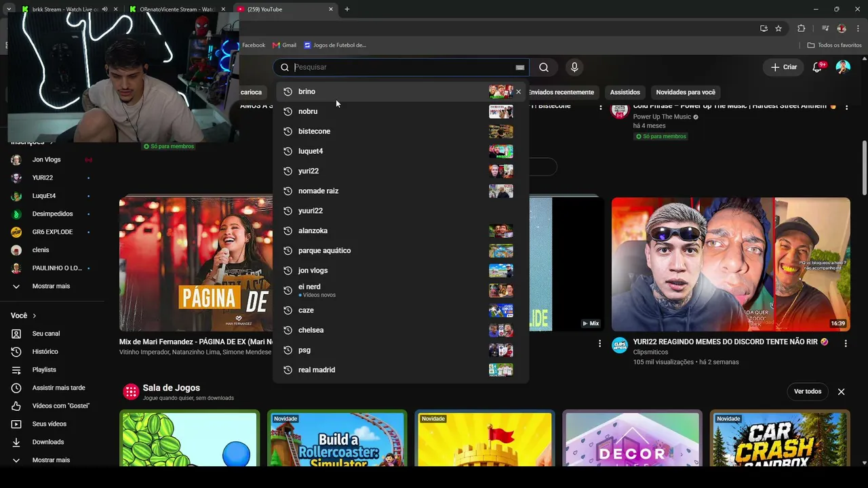
Task: Open GR6 EXPLODE subscription in sidebar
Action: 52,232
